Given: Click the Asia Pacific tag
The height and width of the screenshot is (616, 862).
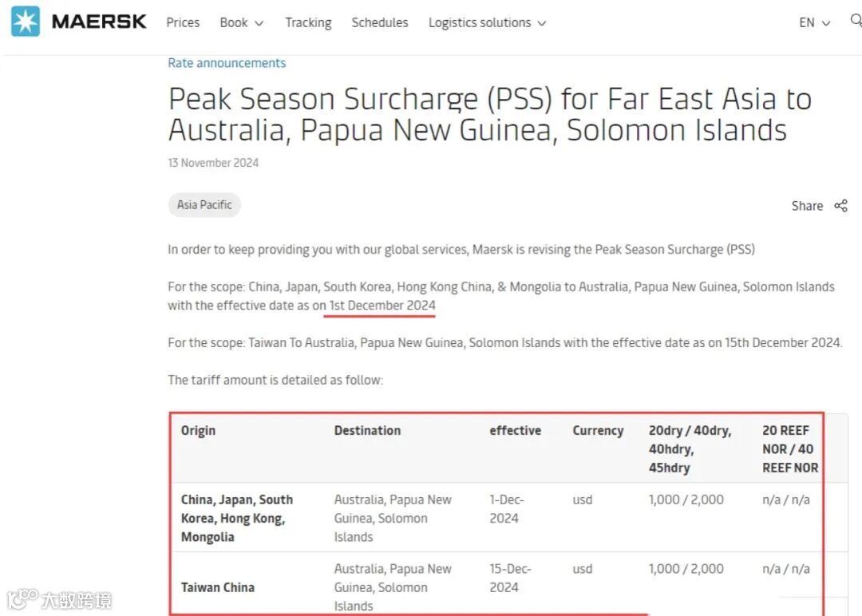Looking at the screenshot, I should tap(204, 205).
